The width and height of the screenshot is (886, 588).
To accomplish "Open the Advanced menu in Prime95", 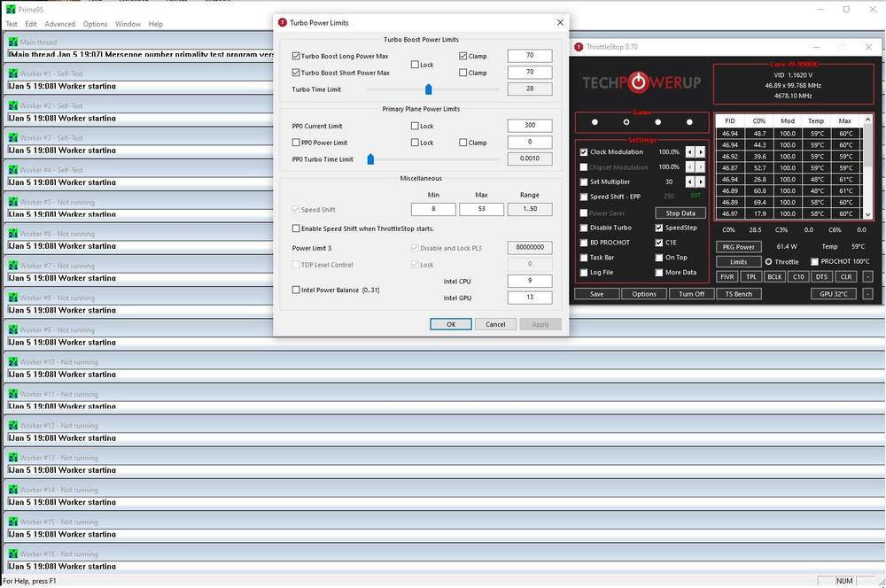I will point(60,24).
